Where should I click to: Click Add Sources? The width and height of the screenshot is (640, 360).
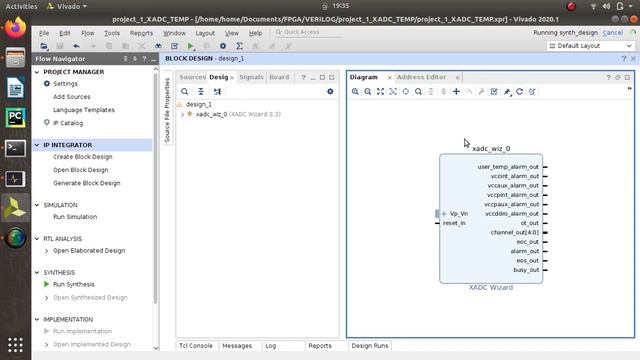tap(71, 97)
